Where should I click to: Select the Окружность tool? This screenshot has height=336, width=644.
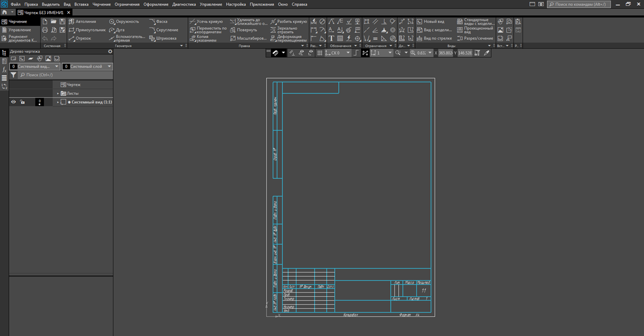point(124,21)
